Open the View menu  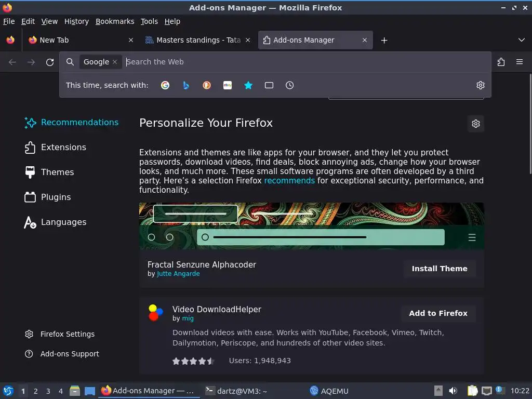pyautogui.click(x=49, y=21)
